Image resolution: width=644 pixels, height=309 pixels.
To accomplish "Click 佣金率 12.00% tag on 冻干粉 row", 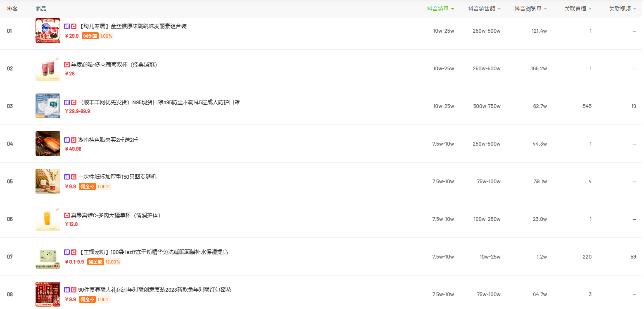I will 104,262.
